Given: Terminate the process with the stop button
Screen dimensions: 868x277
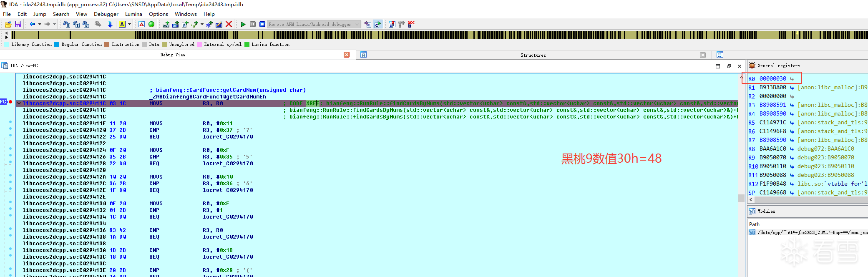Looking at the screenshot, I should point(262,24).
